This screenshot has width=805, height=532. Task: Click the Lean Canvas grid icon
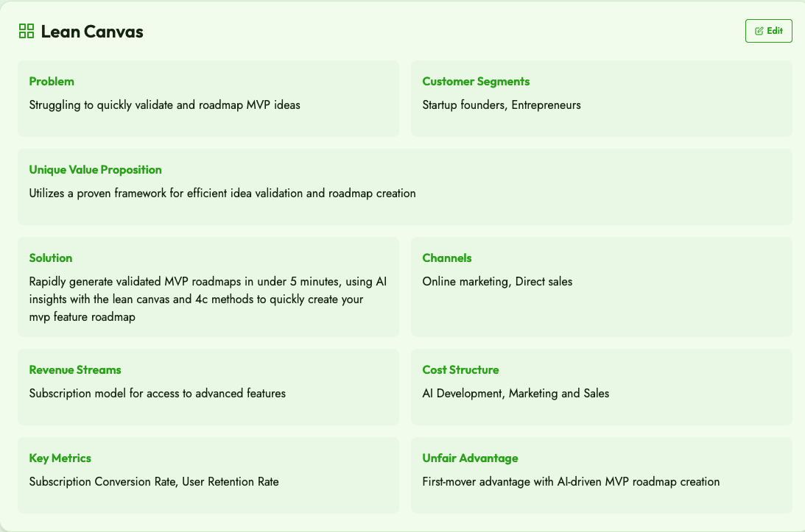27,31
